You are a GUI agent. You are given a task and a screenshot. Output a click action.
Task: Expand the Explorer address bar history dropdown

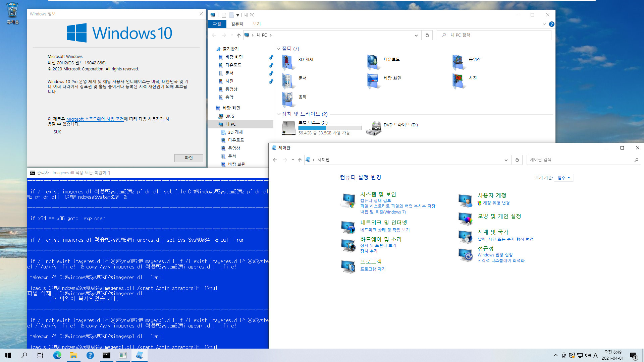(416, 35)
